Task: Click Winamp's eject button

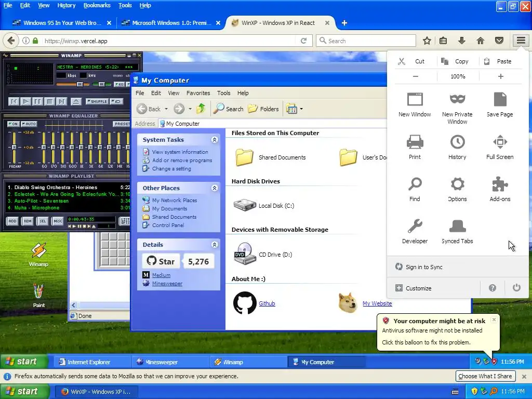Action: (76, 101)
